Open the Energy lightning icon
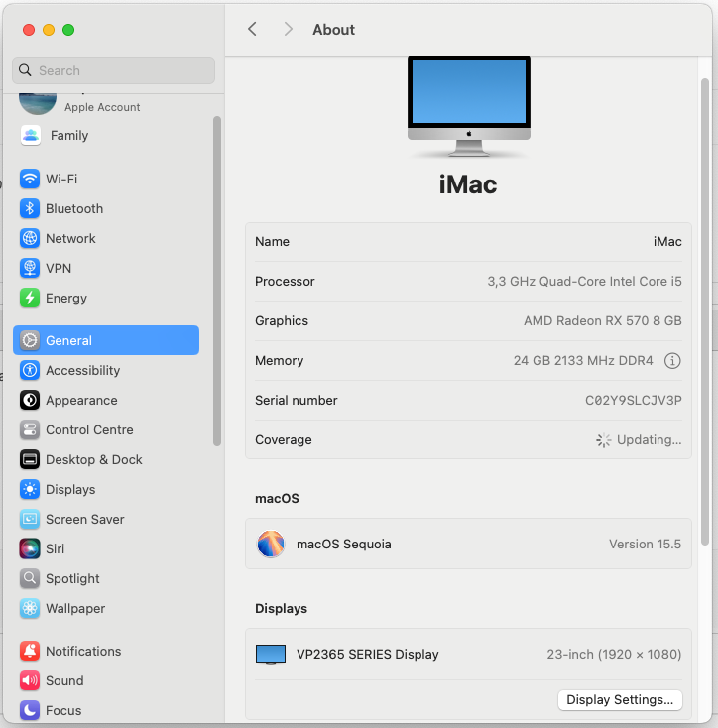Screen dimensions: 718x728 [x=30, y=298]
